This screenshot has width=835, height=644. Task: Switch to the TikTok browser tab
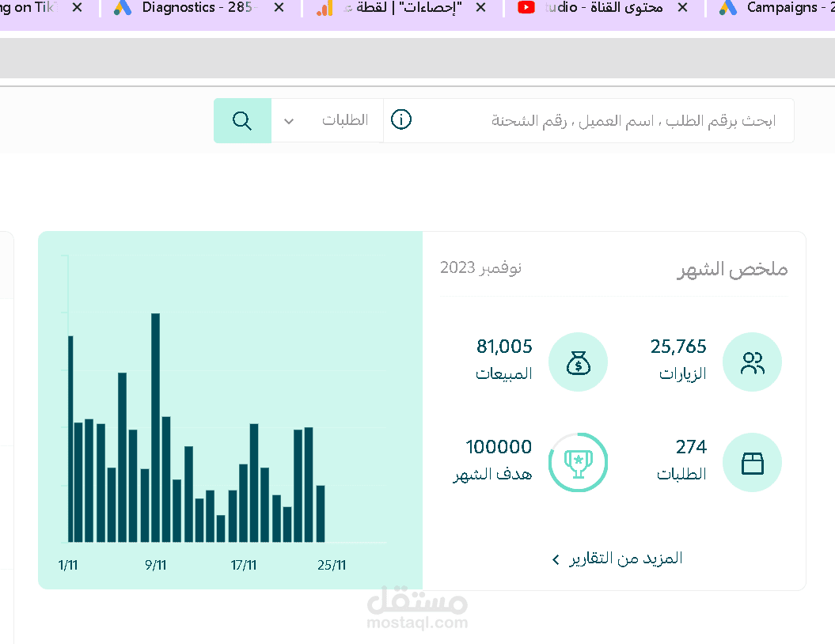tap(28, 7)
